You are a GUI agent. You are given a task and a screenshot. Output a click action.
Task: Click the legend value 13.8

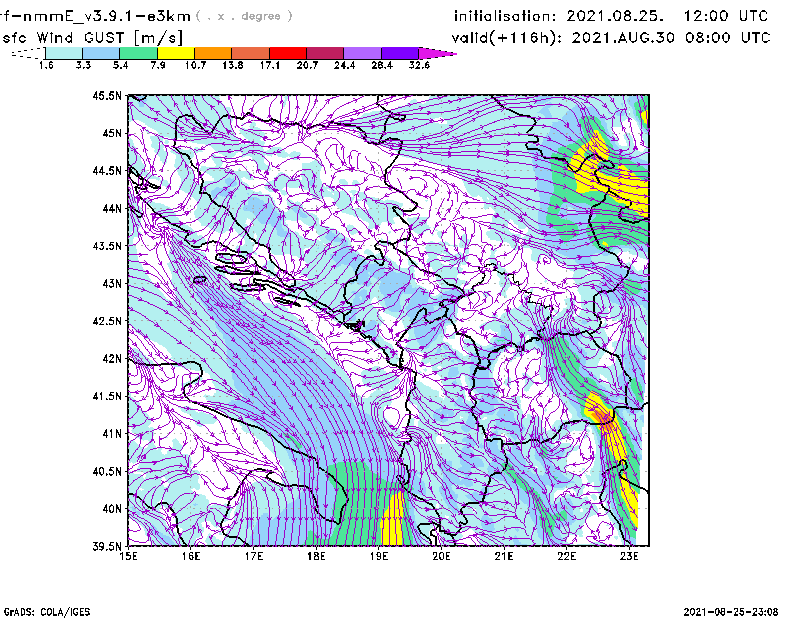[233, 65]
